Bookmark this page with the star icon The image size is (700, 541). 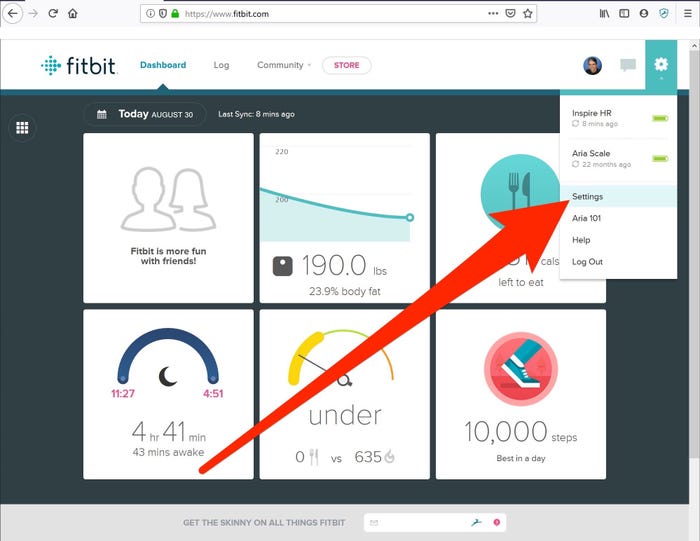click(528, 13)
